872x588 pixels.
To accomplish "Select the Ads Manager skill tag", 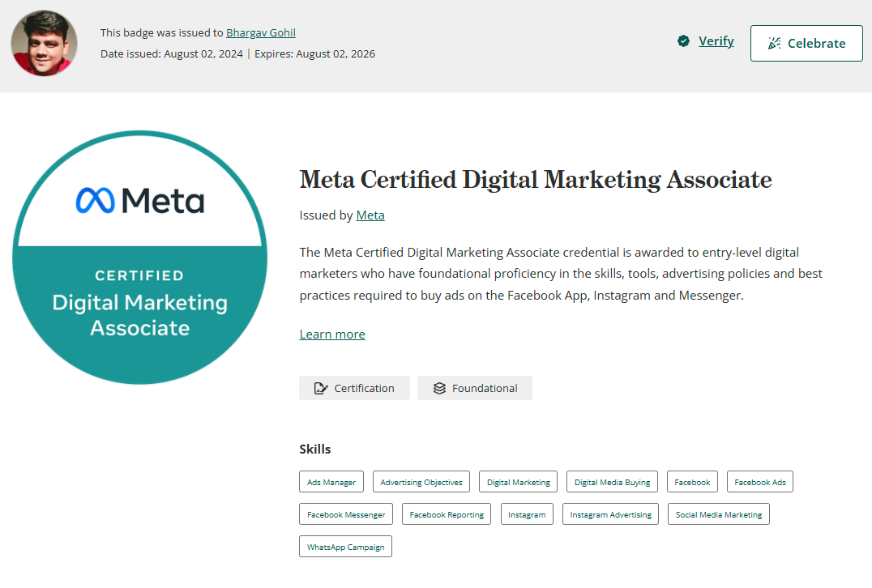I will [x=331, y=481].
